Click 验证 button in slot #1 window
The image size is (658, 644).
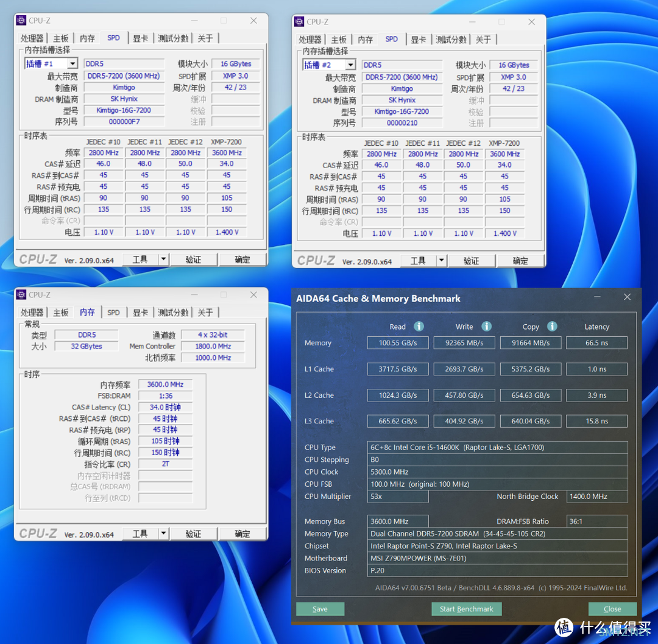[194, 260]
